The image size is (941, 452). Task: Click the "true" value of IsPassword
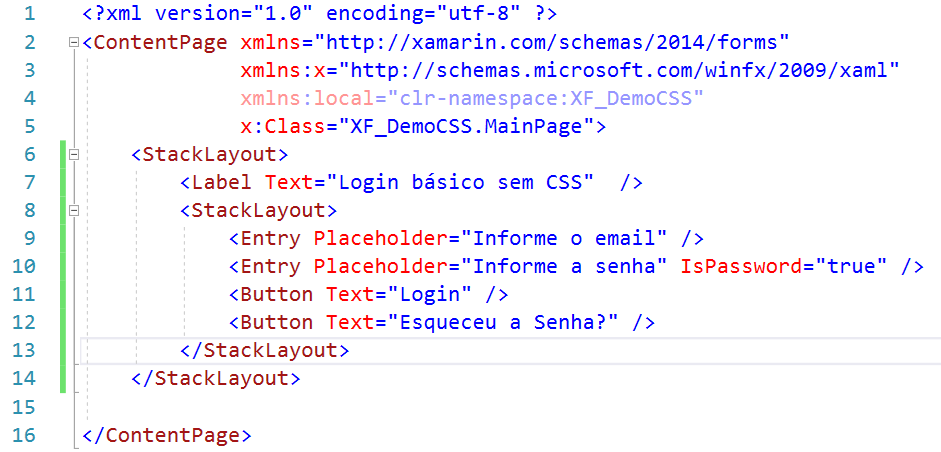pyautogui.click(x=849, y=267)
